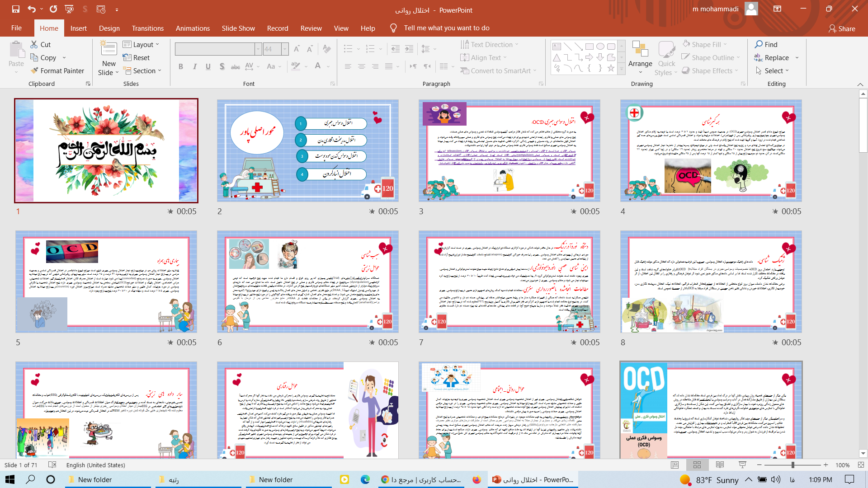Click the Undo arrow icon
The image size is (868, 488).
(x=31, y=9)
